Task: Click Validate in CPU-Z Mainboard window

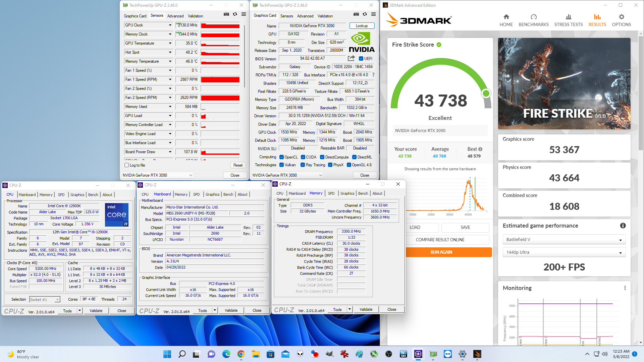Action: click(231, 310)
